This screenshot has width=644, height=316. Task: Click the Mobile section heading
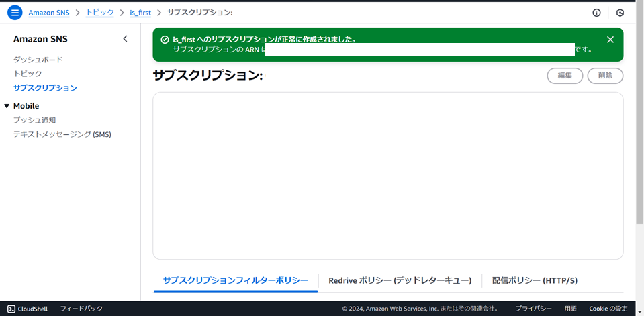(26, 106)
